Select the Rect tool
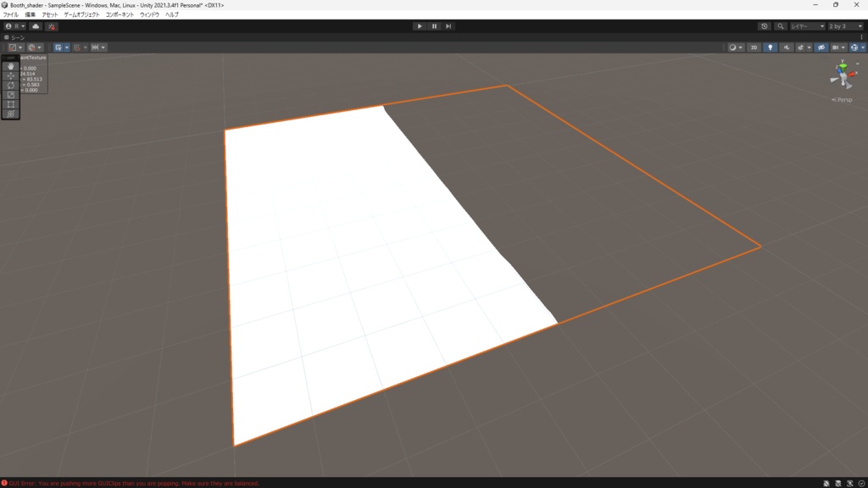 10,104
